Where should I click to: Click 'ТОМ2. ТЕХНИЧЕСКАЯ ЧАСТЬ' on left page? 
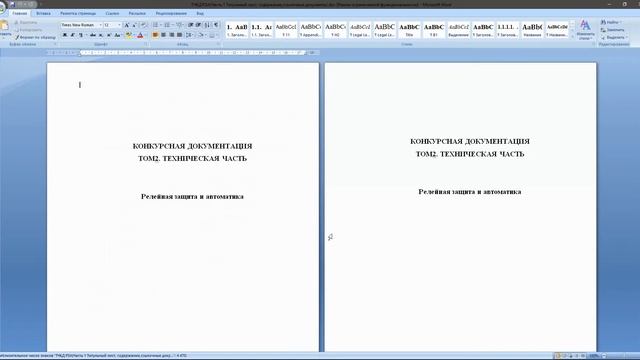(x=192, y=158)
